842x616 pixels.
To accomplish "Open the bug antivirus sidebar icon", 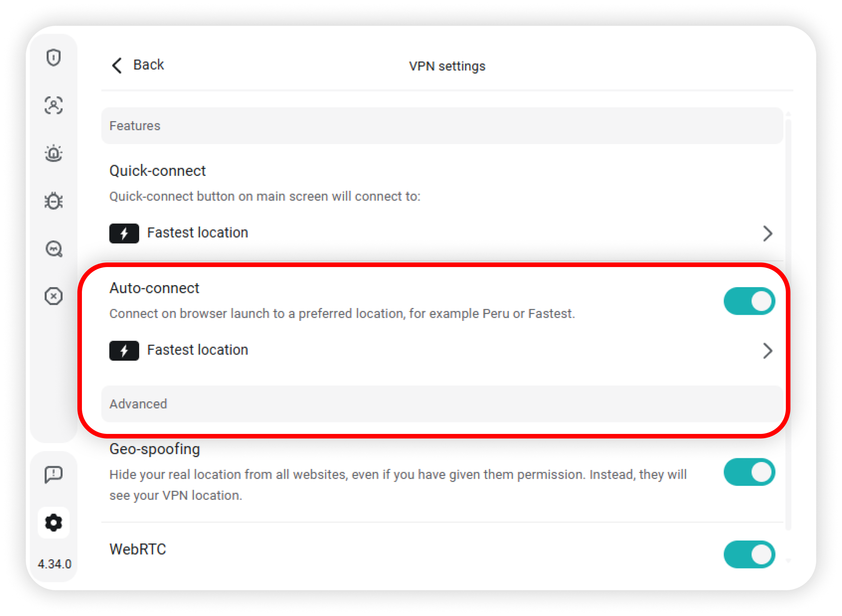I will click(53, 201).
